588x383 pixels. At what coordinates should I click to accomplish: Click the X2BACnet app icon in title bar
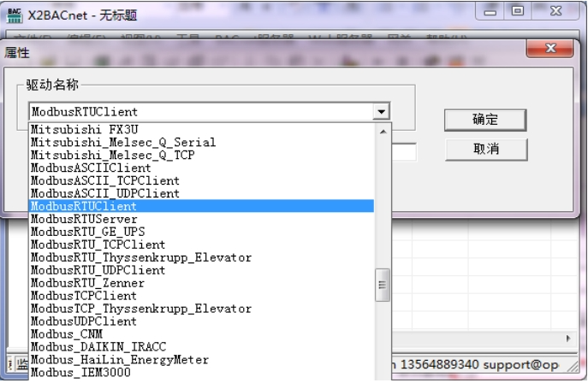(15, 15)
